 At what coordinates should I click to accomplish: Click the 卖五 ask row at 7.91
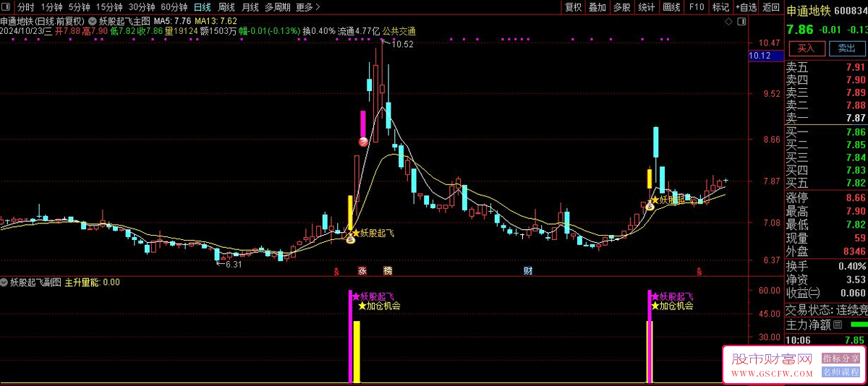point(826,67)
